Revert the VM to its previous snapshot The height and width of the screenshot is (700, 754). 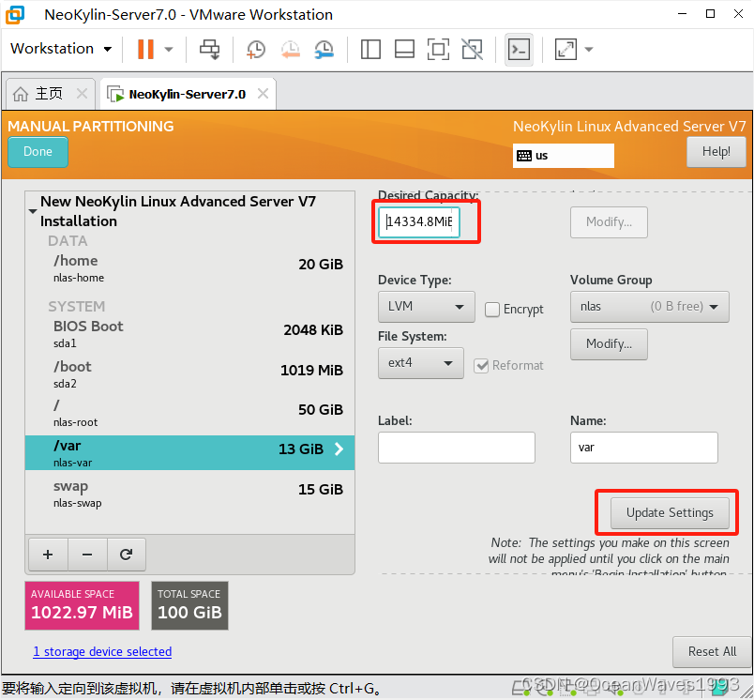(x=291, y=49)
